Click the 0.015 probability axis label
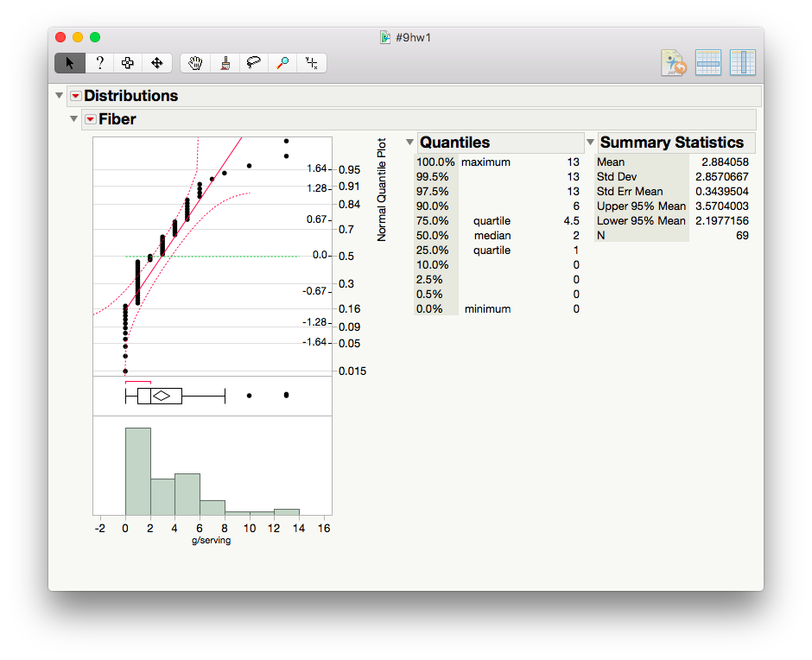 coord(352,371)
